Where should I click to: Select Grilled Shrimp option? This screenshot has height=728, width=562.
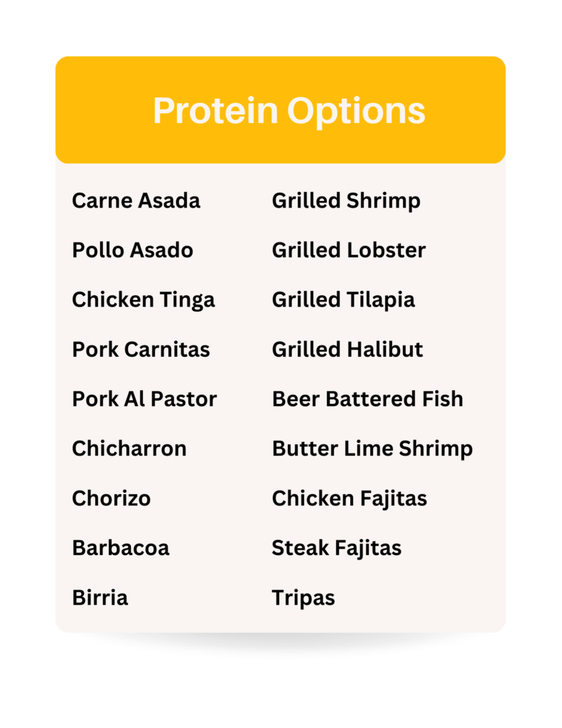click(x=346, y=201)
